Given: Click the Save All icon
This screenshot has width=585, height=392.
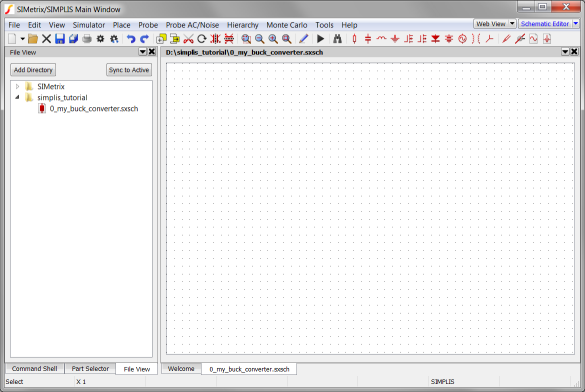Looking at the screenshot, I should (73, 39).
